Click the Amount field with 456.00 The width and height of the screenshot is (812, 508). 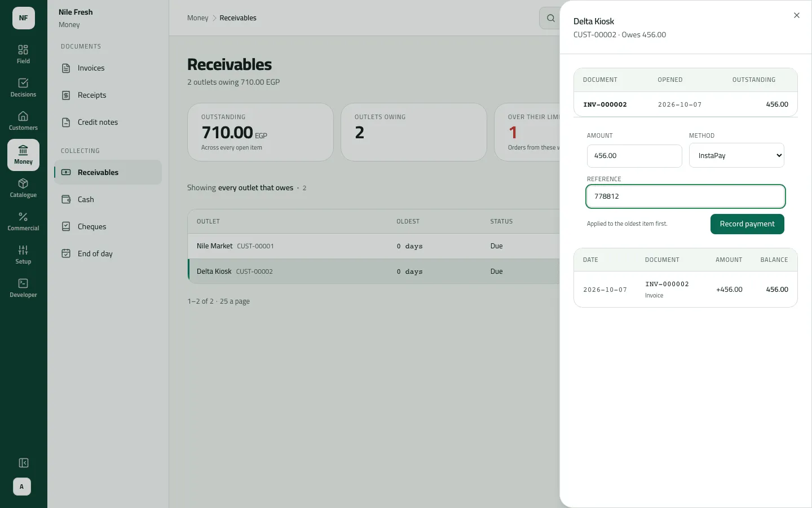pyautogui.click(x=634, y=156)
